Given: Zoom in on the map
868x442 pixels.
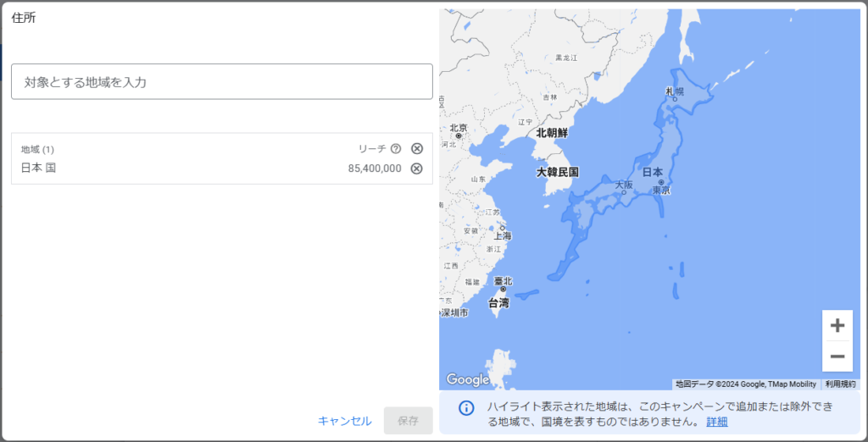Looking at the screenshot, I should (x=837, y=325).
